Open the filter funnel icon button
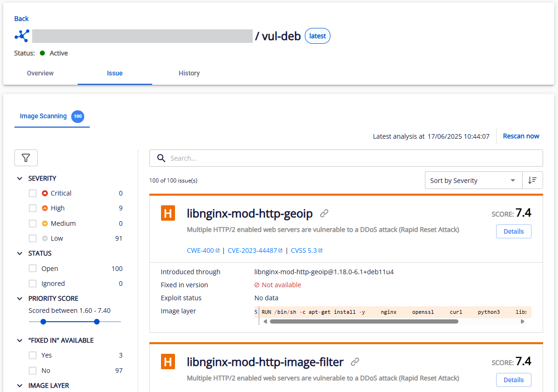 coord(26,158)
